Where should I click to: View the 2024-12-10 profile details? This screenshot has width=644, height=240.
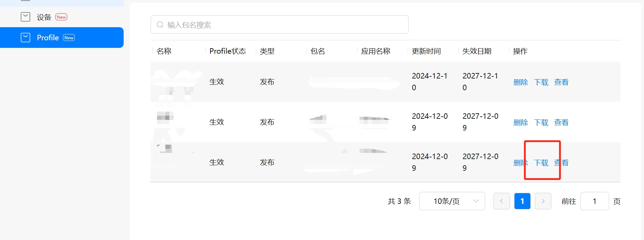pyautogui.click(x=561, y=82)
